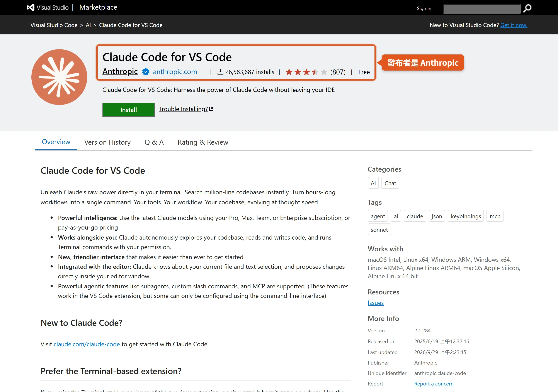Open the Issues resource link

click(x=376, y=303)
